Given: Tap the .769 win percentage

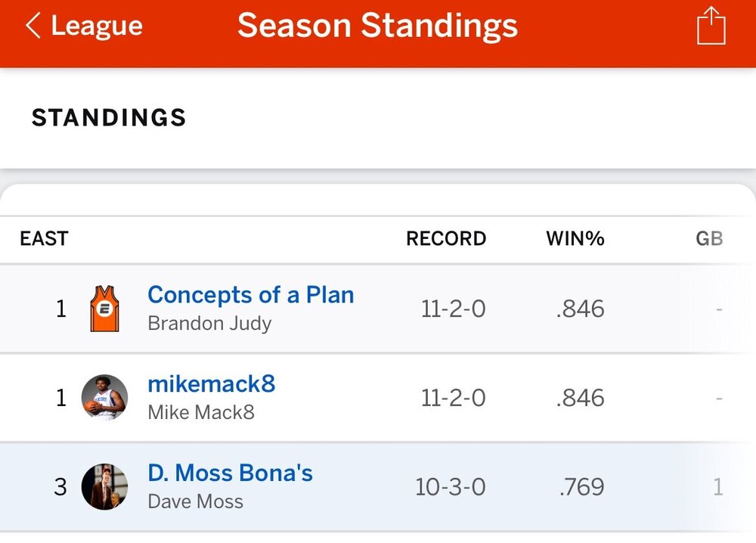Looking at the screenshot, I should point(581,487).
